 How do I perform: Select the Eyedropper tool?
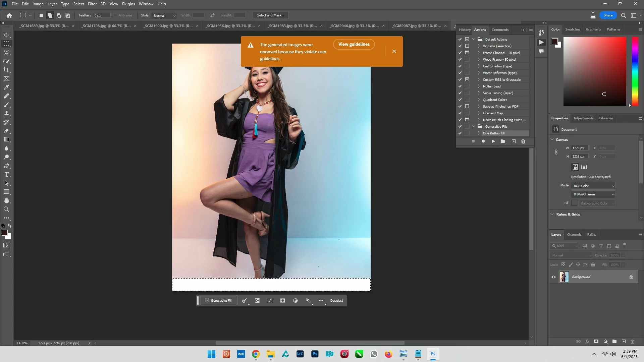click(6, 87)
